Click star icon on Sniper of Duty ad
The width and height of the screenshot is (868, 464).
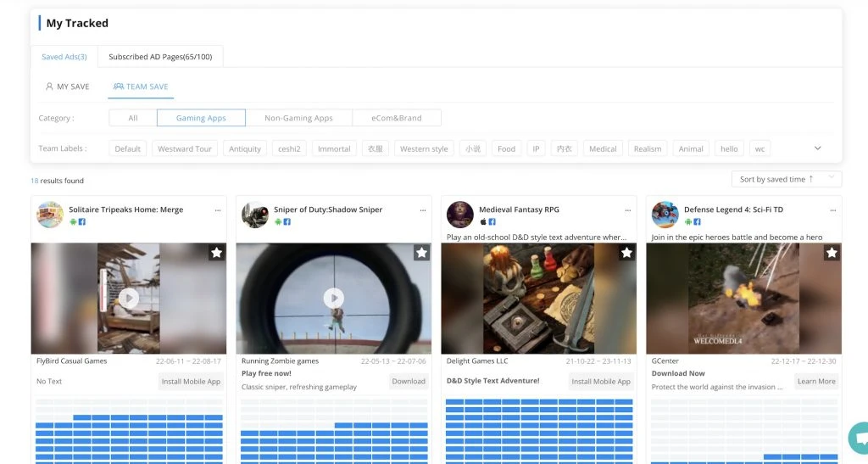pyautogui.click(x=421, y=253)
